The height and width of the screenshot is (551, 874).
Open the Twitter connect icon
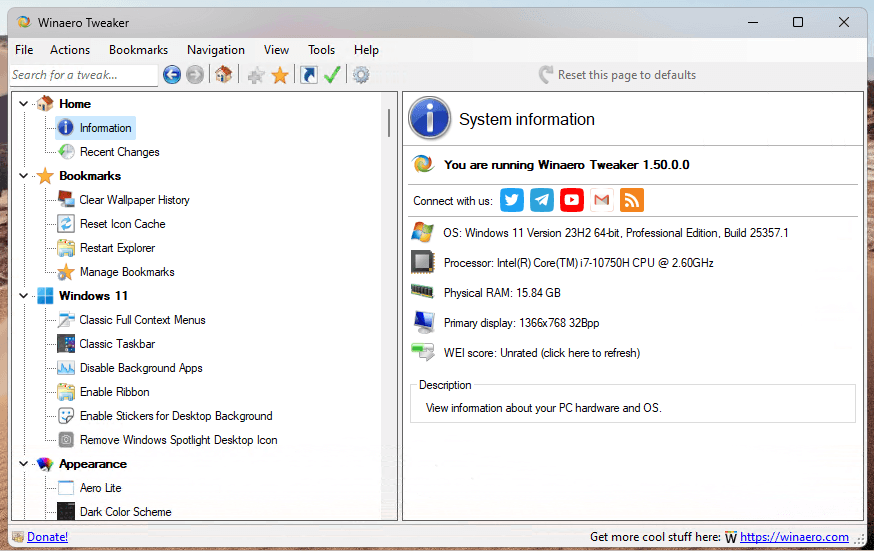point(512,200)
